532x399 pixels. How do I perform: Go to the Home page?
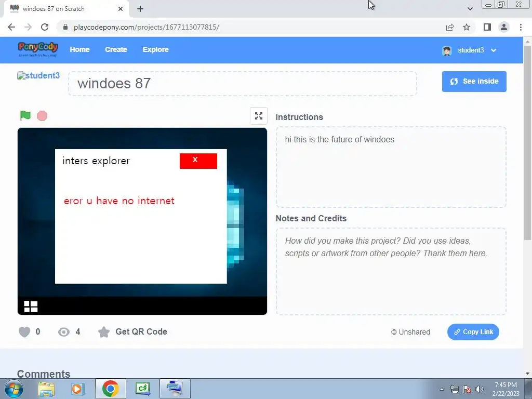pyautogui.click(x=79, y=49)
